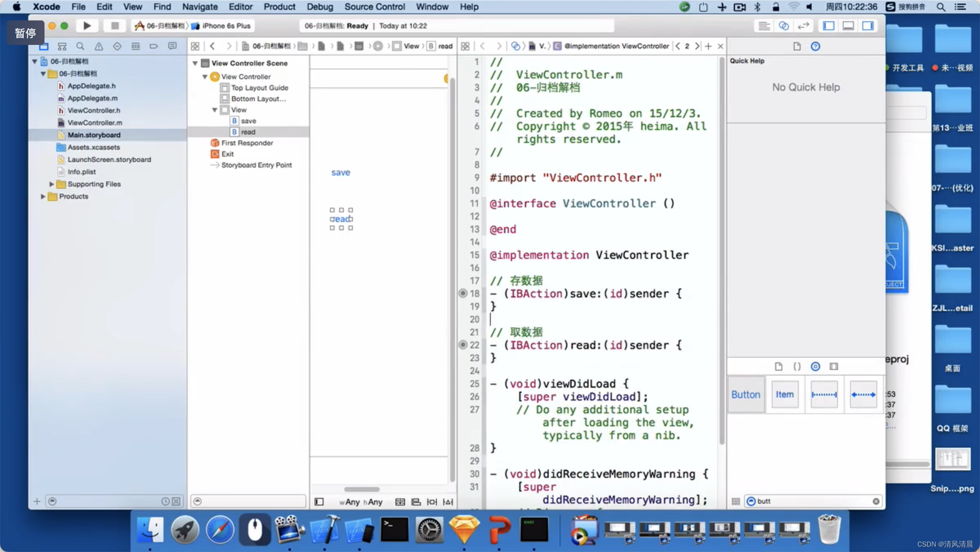Toggle library list and icon view
Viewport: 980px width, 552px height.
coord(736,501)
